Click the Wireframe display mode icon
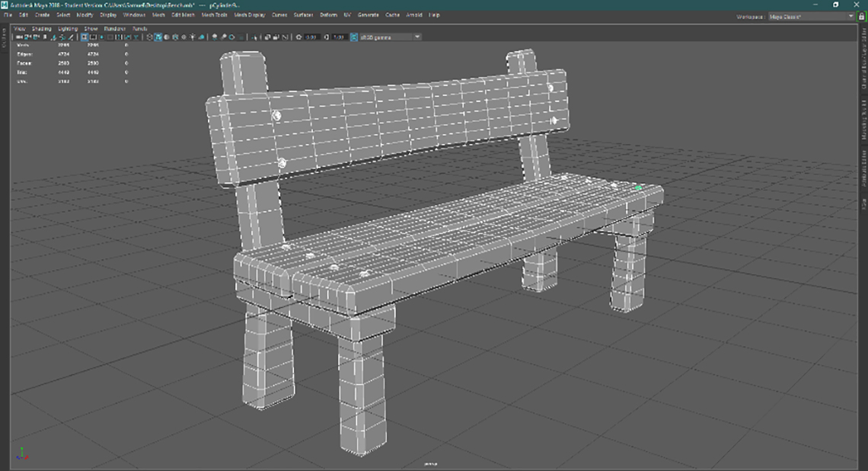 (149, 37)
